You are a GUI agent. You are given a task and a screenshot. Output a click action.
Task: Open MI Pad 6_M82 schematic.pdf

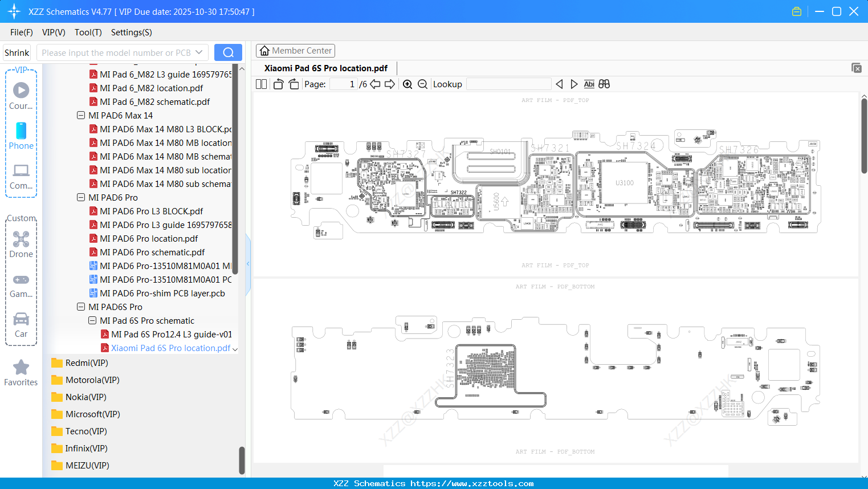150,102
